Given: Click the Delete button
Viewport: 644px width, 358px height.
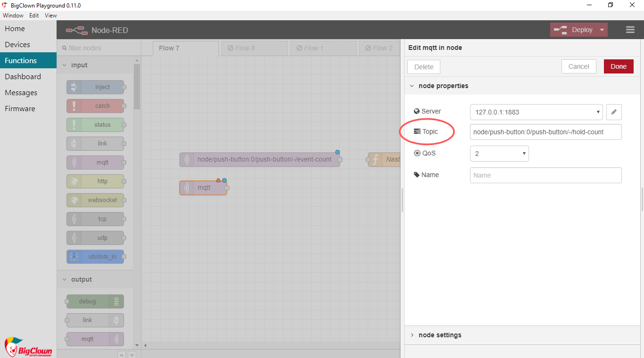Looking at the screenshot, I should 424,67.
